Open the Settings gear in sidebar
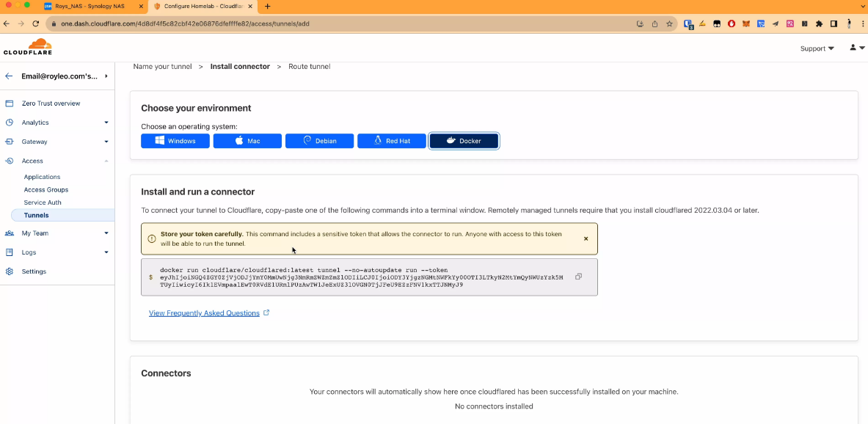 click(34, 271)
